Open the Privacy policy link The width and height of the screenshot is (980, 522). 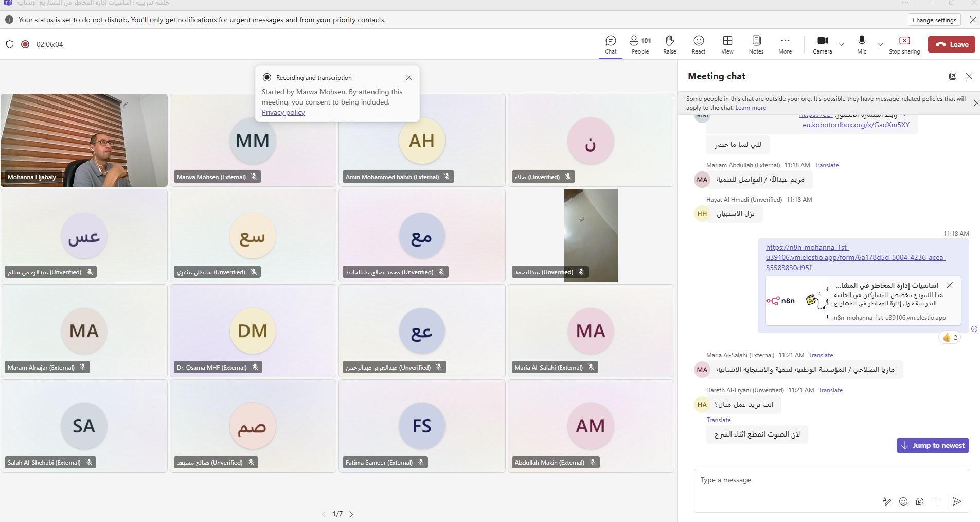tap(283, 113)
